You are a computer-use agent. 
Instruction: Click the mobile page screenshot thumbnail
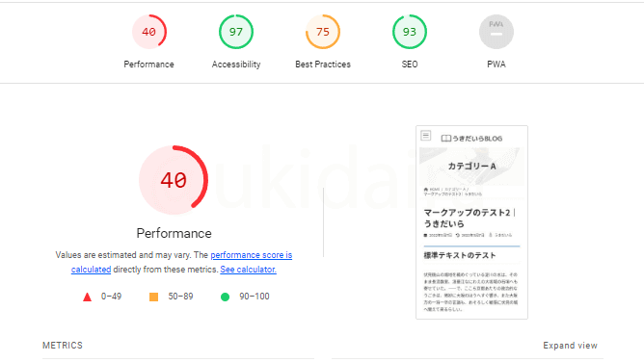tap(471, 222)
